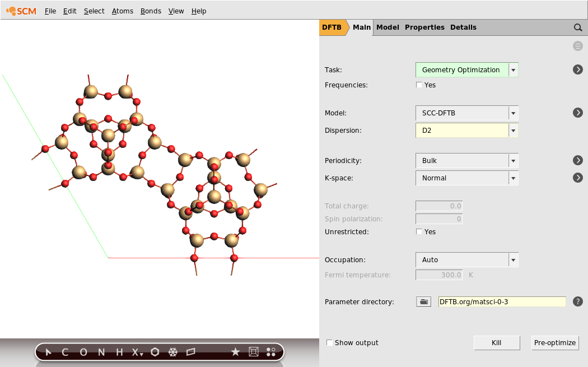Open the parameter directory folder browser
Viewport: 588px width, 367px height.
tap(423, 301)
